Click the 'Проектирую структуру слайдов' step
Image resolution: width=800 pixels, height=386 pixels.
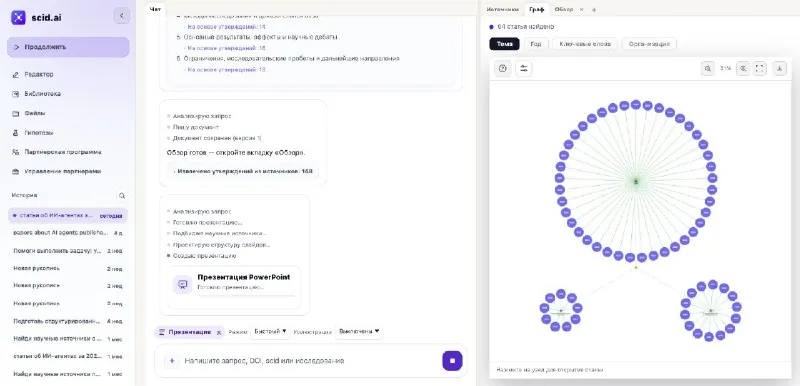coord(221,245)
